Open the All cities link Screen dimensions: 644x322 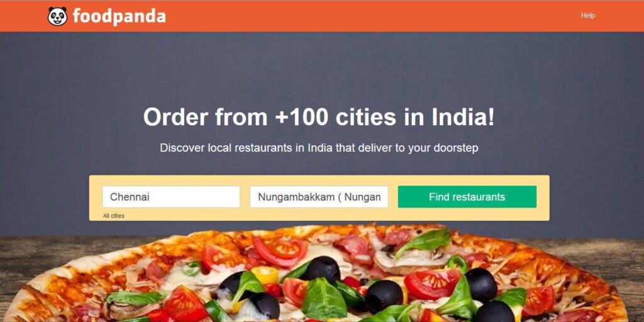pos(114,216)
